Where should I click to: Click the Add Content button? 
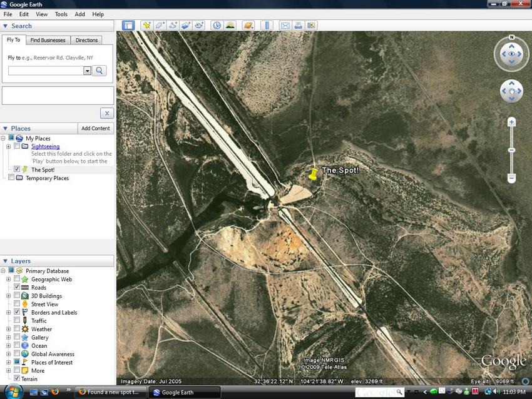(x=96, y=128)
